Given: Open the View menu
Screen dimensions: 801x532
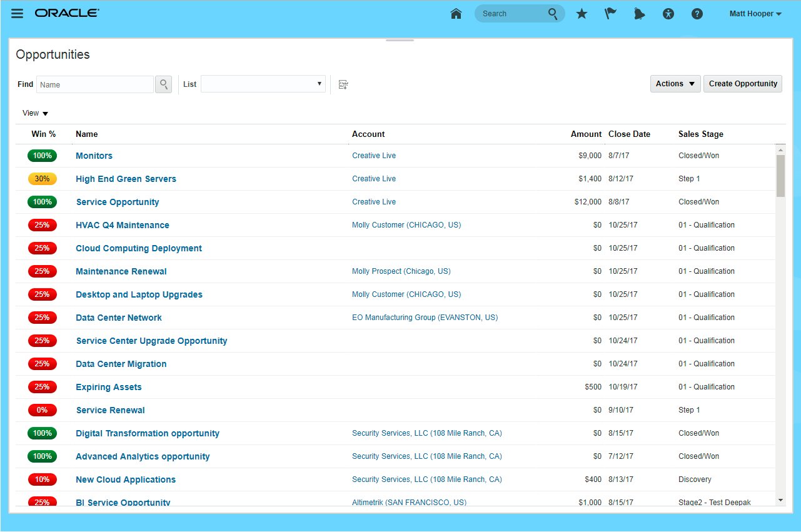Looking at the screenshot, I should tap(35, 113).
